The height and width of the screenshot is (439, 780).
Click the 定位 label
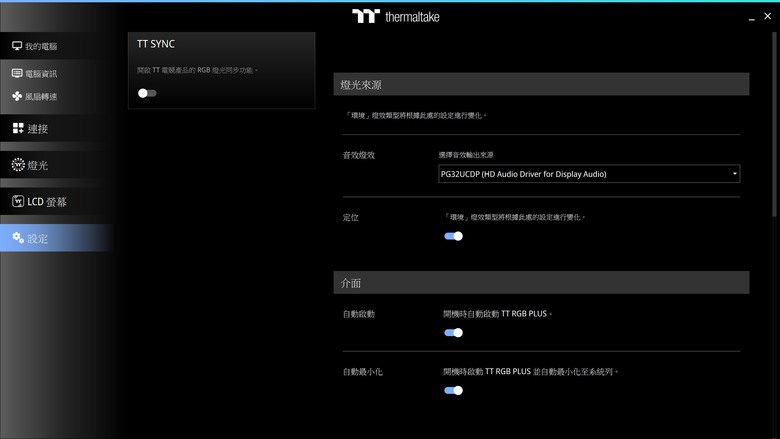click(351, 217)
